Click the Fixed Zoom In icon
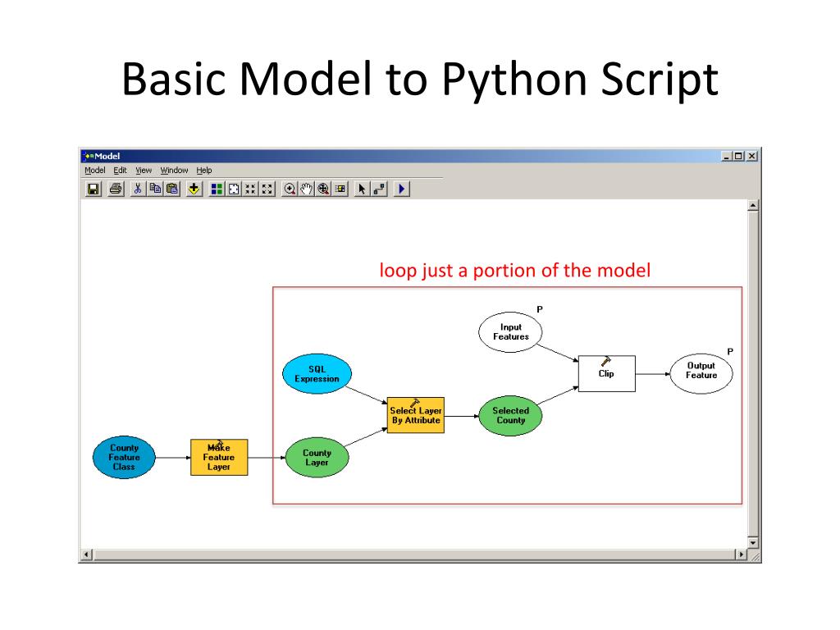The height and width of the screenshot is (630, 840). point(251,189)
